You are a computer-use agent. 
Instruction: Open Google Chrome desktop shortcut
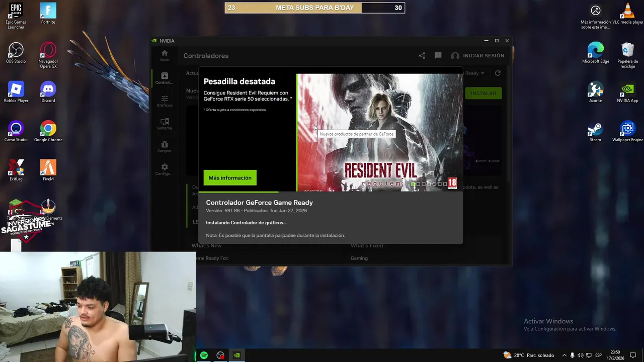click(48, 131)
